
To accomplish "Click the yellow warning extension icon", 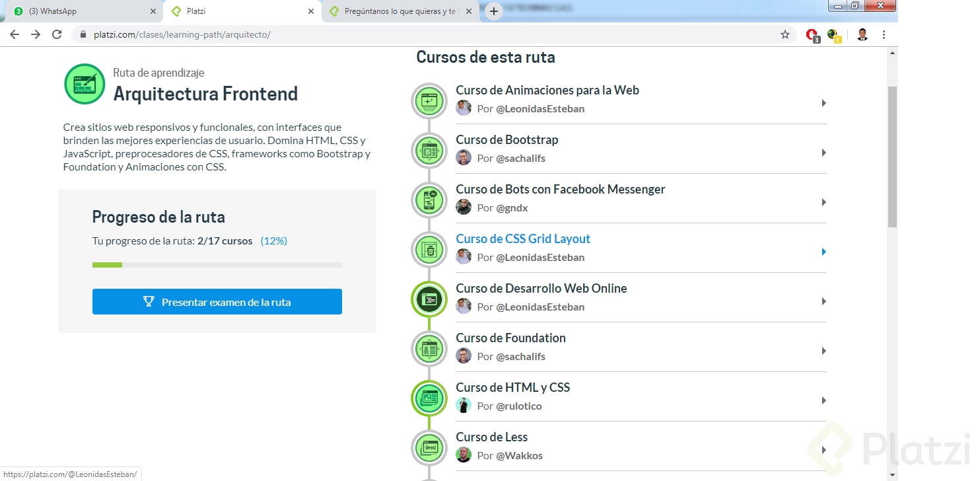I will [834, 35].
